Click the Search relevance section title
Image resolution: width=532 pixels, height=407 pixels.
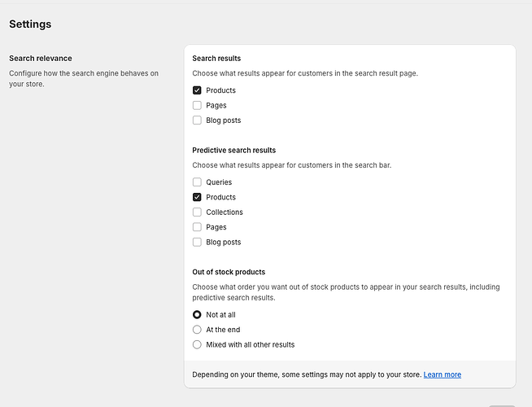coord(41,59)
